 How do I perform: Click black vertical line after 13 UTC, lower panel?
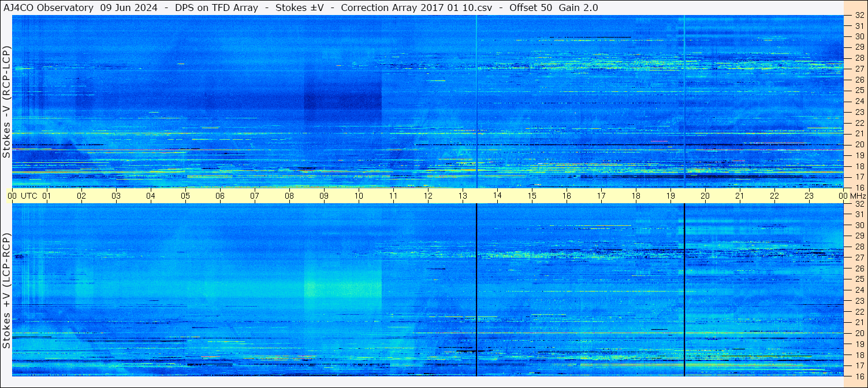476,290
